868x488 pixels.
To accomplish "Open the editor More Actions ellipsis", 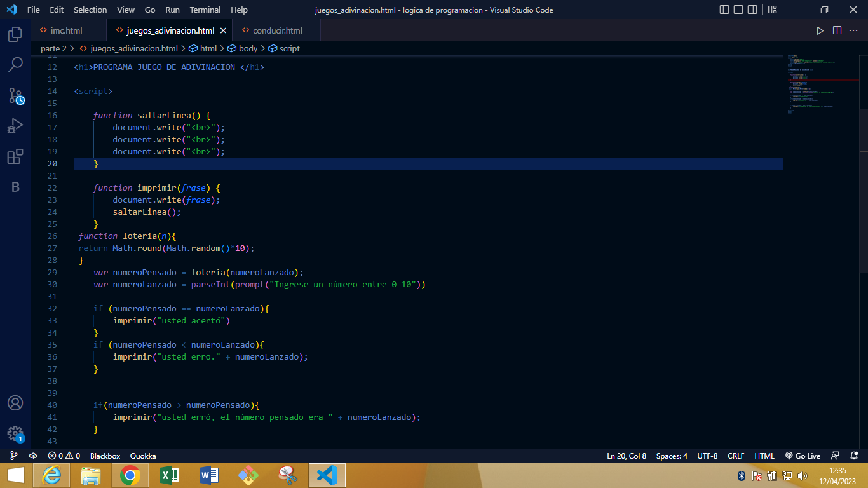I will coord(854,30).
